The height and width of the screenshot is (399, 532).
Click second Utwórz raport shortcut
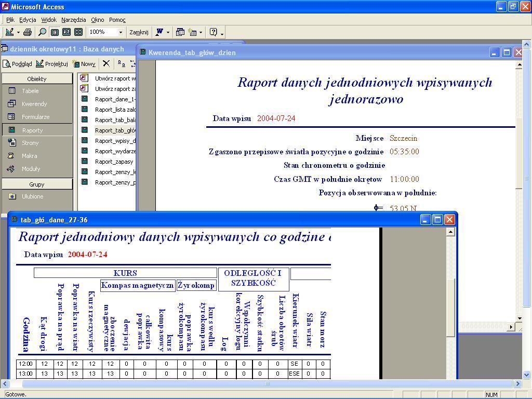tap(108, 89)
